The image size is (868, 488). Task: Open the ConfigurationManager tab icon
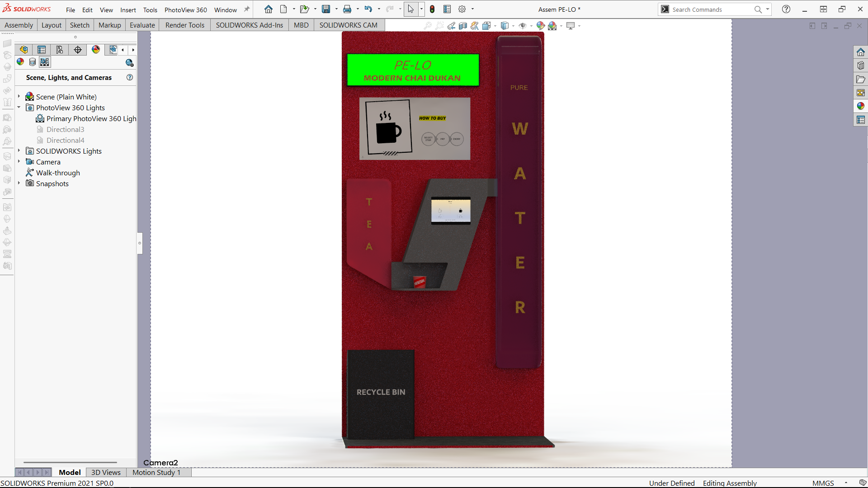[x=60, y=50]
